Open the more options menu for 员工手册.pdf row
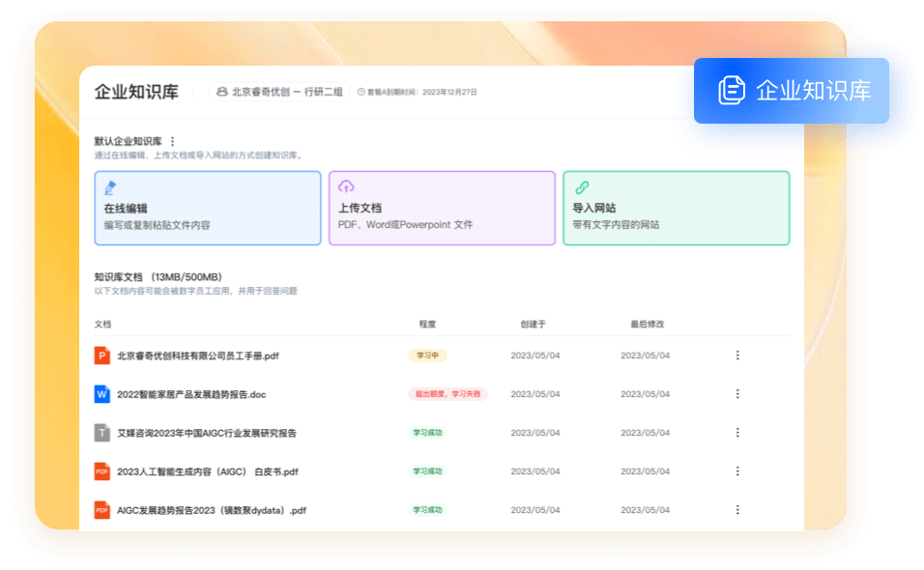Image resolution: width=924 pixels, height=570 pixels. [737, 356]
